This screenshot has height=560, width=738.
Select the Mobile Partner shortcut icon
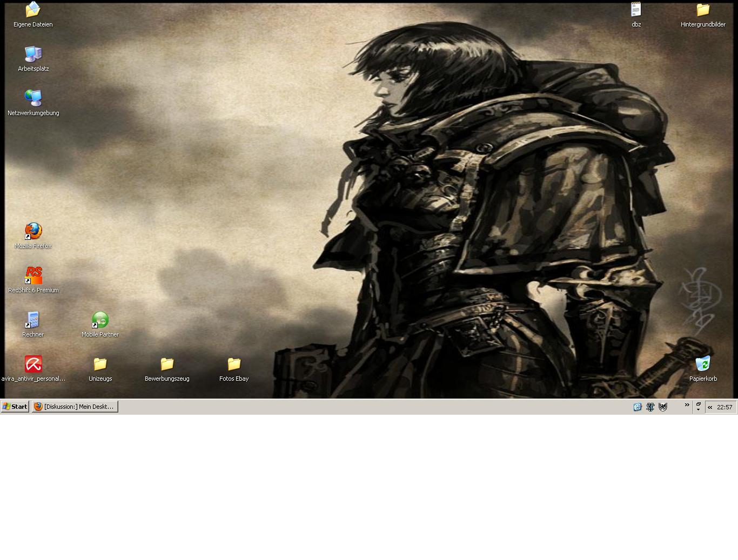[100, 320]
